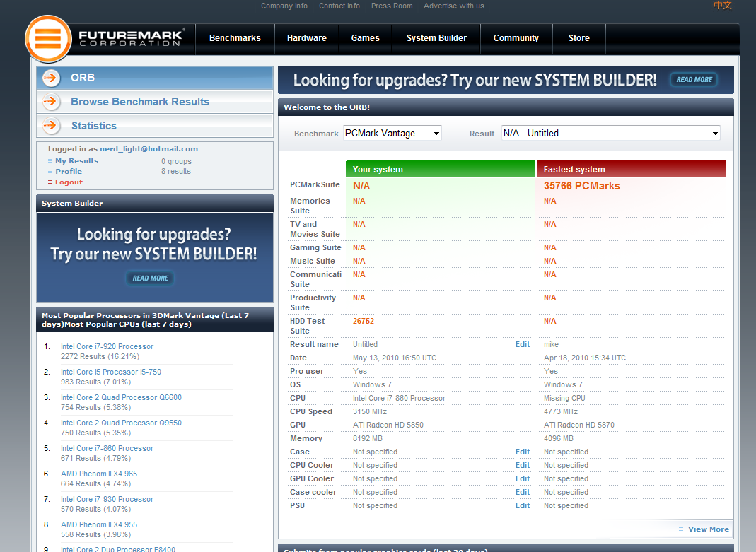Image resolution: width=756 pixels, height=552 pixels.
Task: Open the Store menu
Action: (x=579, y=38)
